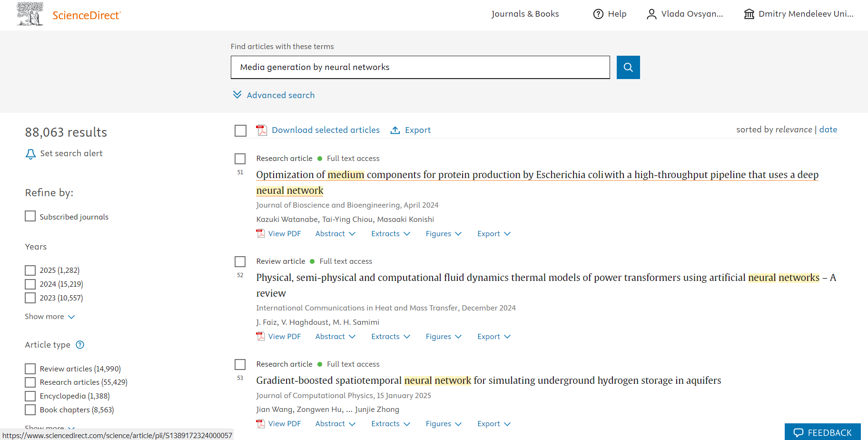
Task: Click the Export upload icon in the results toolbar
Action: 395,130
